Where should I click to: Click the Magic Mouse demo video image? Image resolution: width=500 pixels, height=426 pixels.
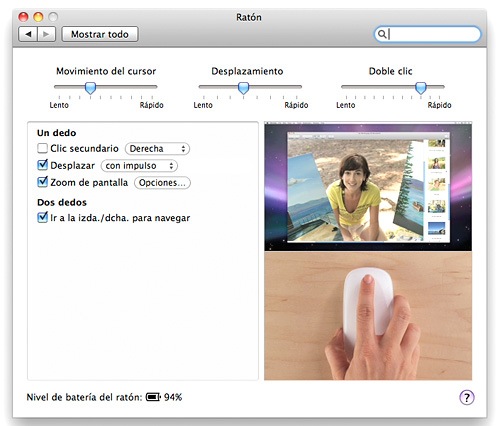368,315
